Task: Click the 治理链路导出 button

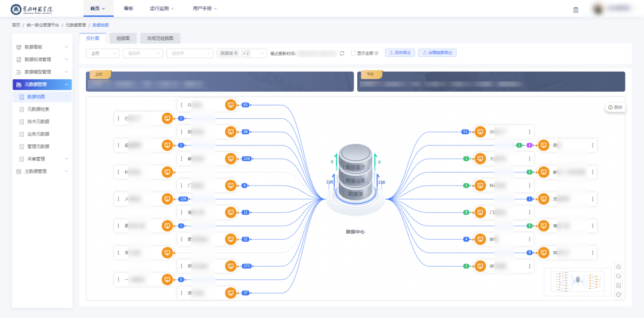Action: (437, 53)
